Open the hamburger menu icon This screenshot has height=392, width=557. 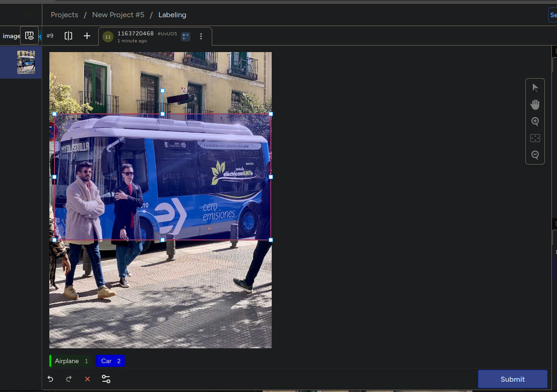click(x=29, y=15)
